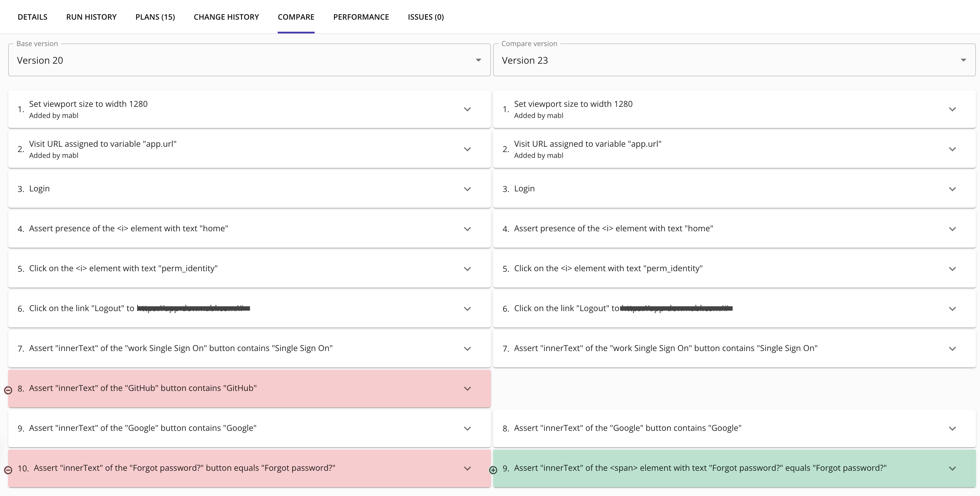Expand base step 3 Login chevron
The image size is (980, 496).
coord(467,189)
